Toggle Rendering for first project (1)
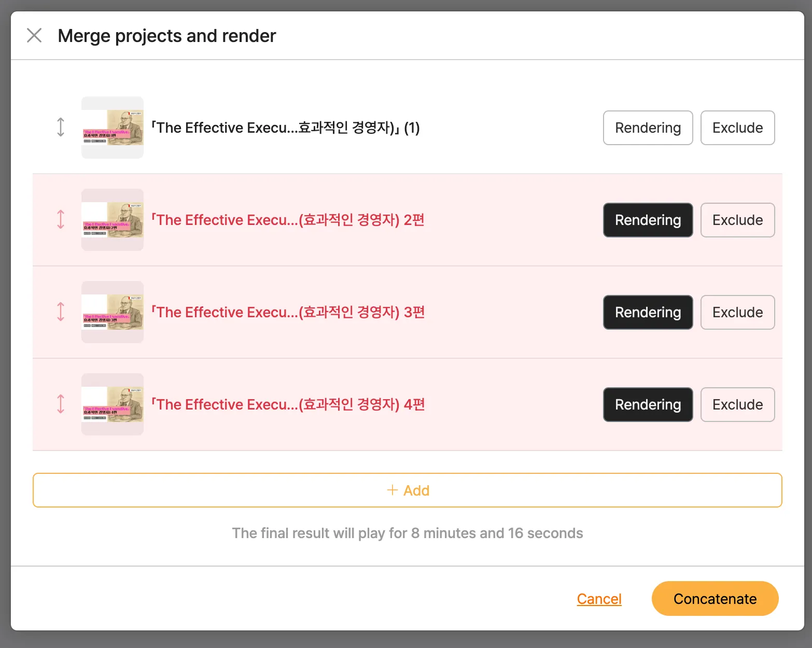Viewport: 812px width, 648px height. click(x=648, y=128)
